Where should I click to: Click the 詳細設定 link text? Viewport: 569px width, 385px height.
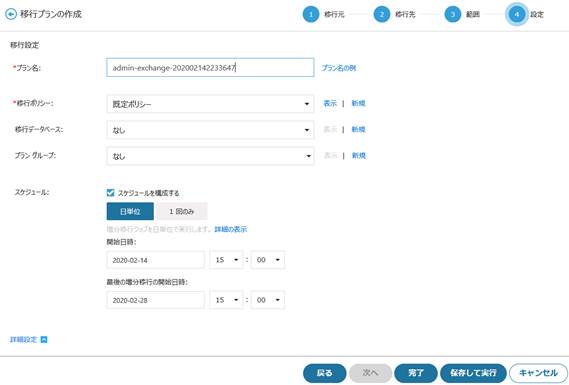click(24, 340)
